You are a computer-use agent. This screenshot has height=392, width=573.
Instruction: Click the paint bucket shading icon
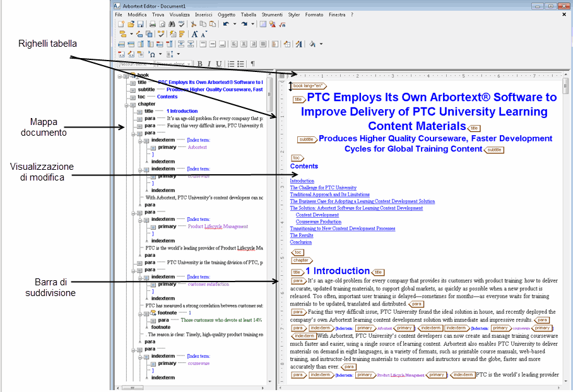point(312,44)
